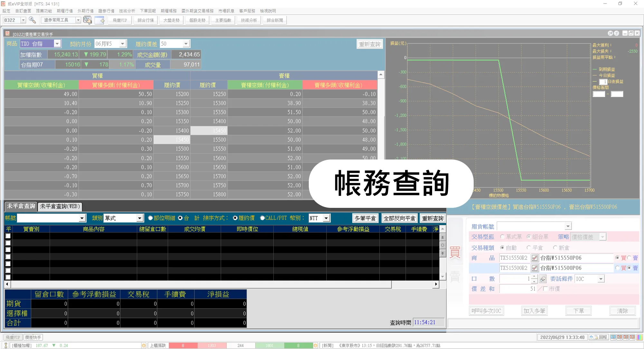Screen dimensions: 644x349
Task: Open the tools settings icon beside 證券常用工具
Action: click(87, 20)
